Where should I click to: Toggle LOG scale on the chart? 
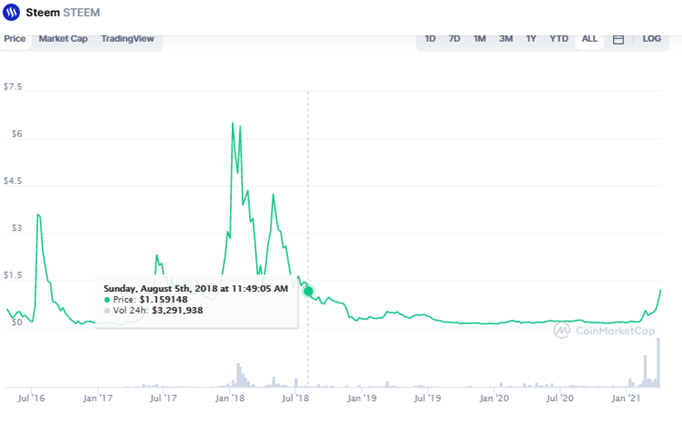coord(652,39)
